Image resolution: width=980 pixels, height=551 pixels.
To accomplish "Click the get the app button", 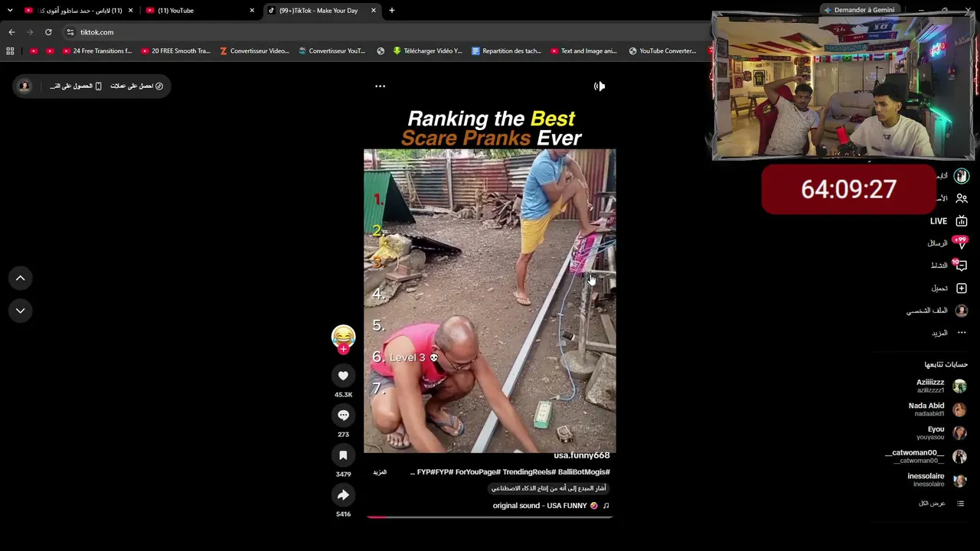I will coord(76,86).
